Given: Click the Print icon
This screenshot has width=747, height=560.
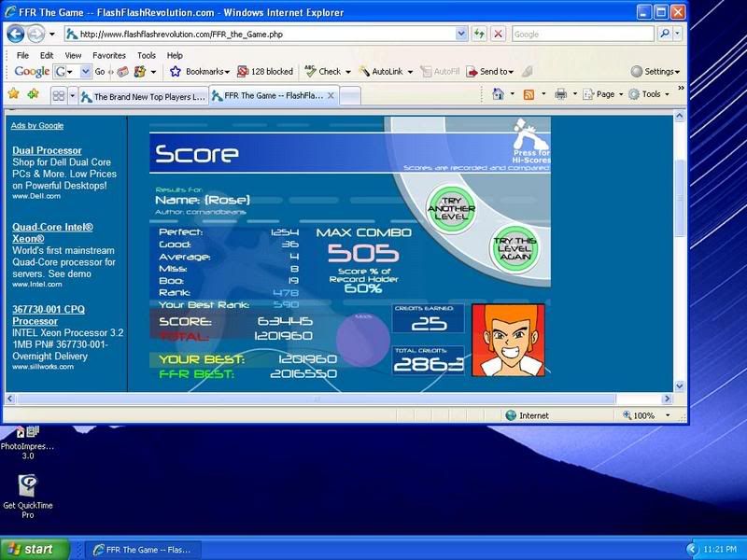Looking at the screenshot, I should click(x=561, y=94).
